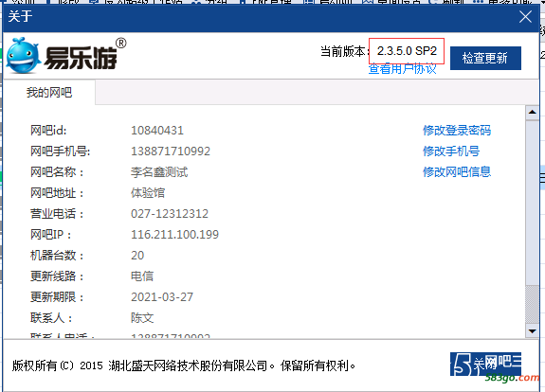Close the 关于 dialog window
This screenshot has width=545, height=392.
525,16
